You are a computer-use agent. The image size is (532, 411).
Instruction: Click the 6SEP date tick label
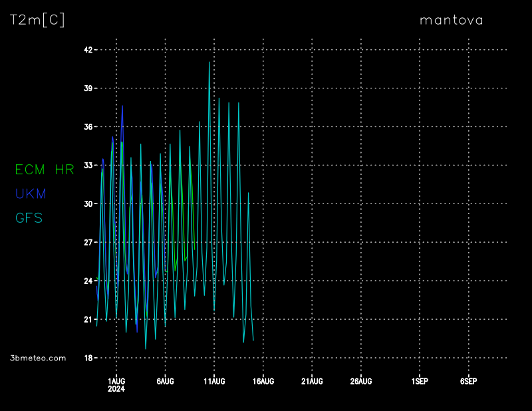468,381
